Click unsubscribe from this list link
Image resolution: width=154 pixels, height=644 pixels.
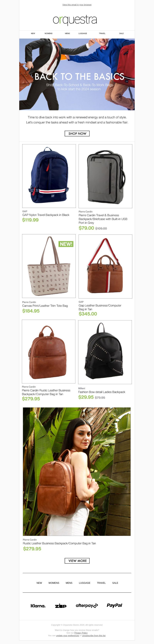94,635
